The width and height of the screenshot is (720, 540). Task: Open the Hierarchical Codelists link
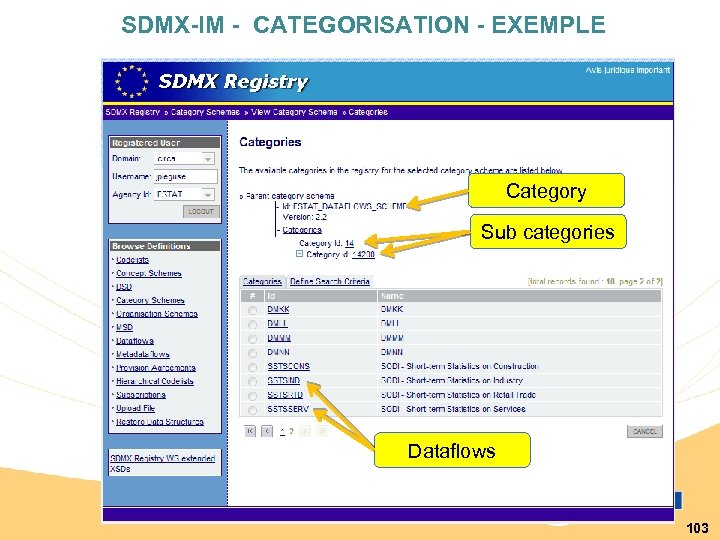coord(155,381)
